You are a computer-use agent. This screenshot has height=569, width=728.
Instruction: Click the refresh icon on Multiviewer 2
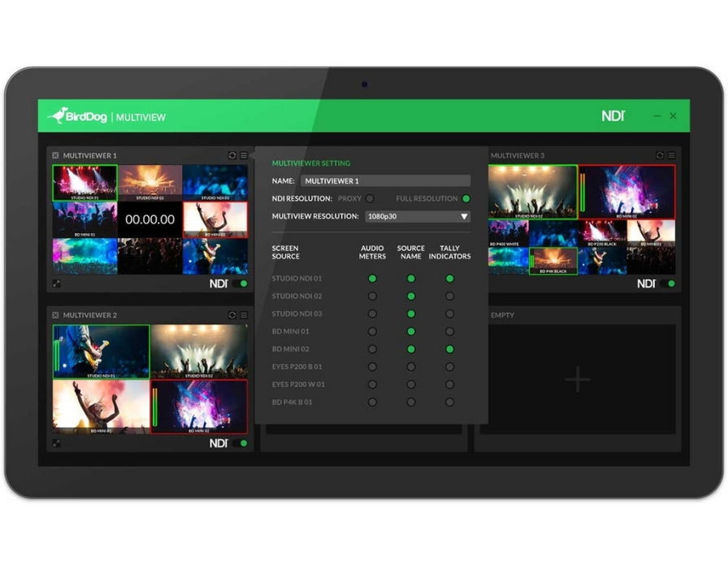pyautogui.click(x=232, y=315)
